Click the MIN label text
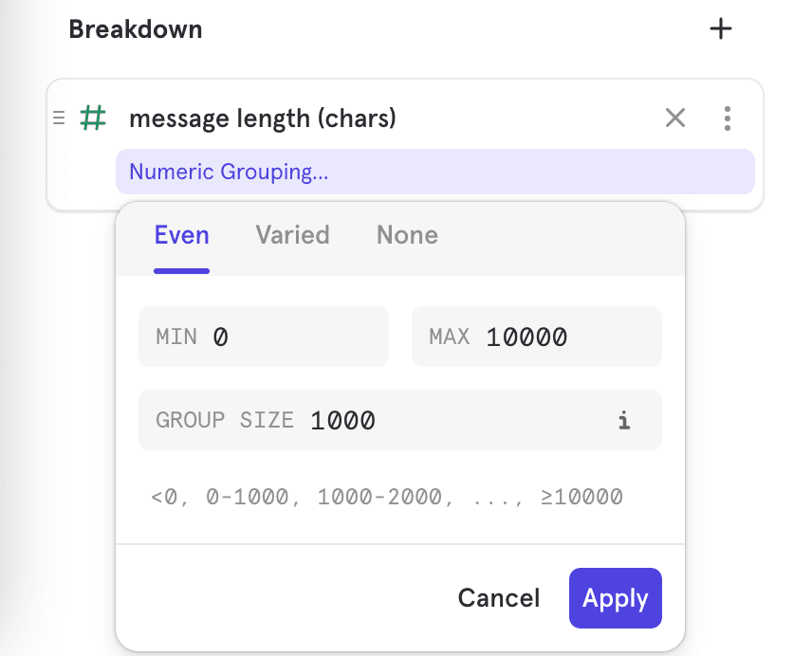 176,337
